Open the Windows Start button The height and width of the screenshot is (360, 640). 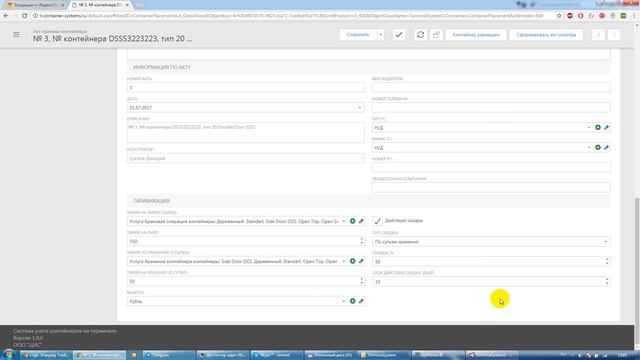9,355
